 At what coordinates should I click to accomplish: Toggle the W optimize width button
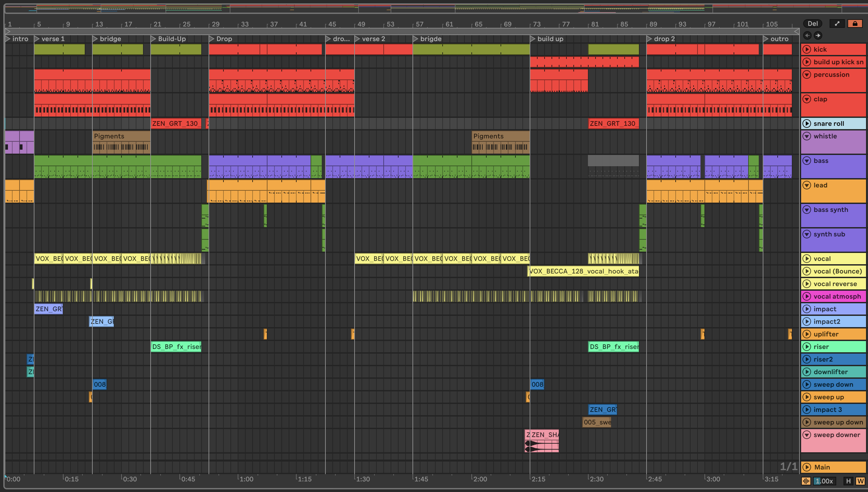(860, 481)
